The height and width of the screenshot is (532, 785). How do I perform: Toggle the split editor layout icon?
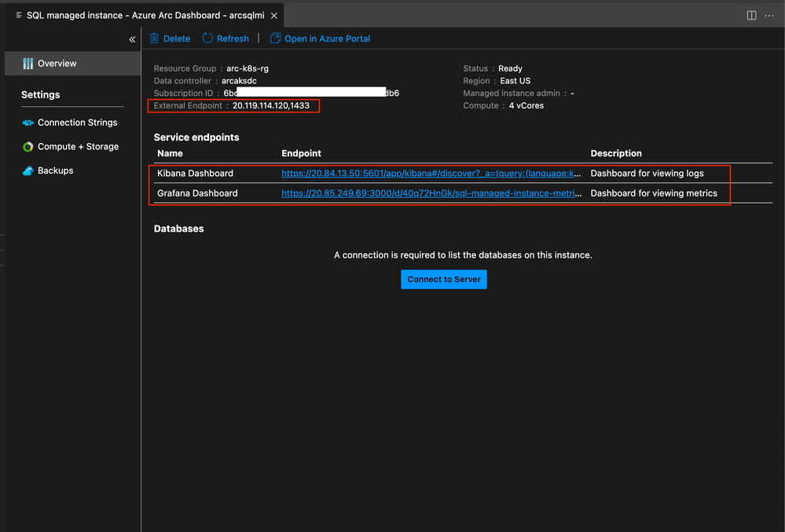(751, 15)
